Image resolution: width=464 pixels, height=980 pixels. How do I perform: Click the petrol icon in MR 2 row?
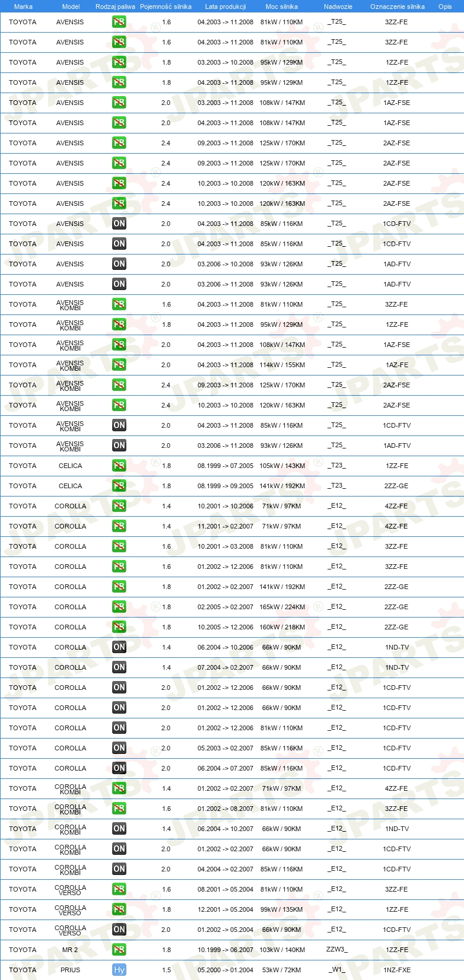tap(119, 950)
